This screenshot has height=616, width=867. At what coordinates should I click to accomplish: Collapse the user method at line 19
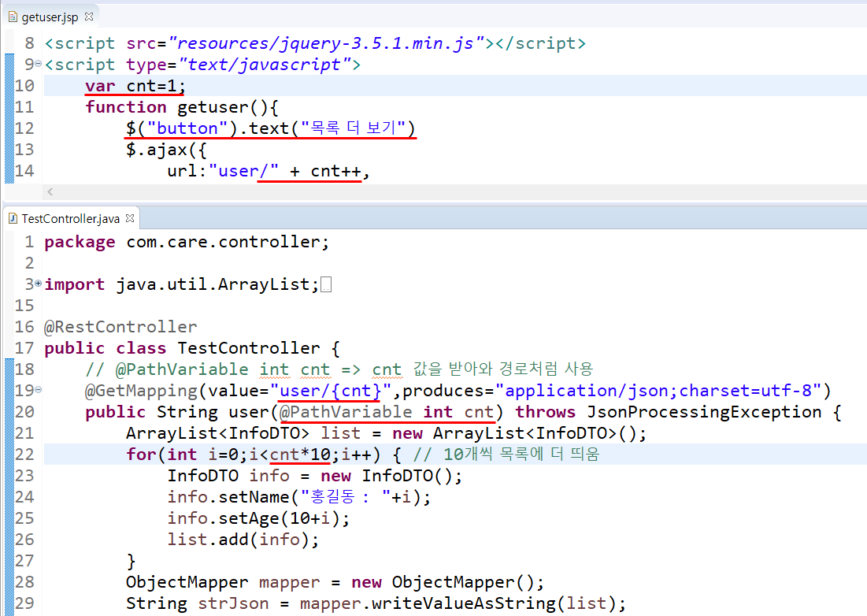pyautogui.click(x=38, y=390)
